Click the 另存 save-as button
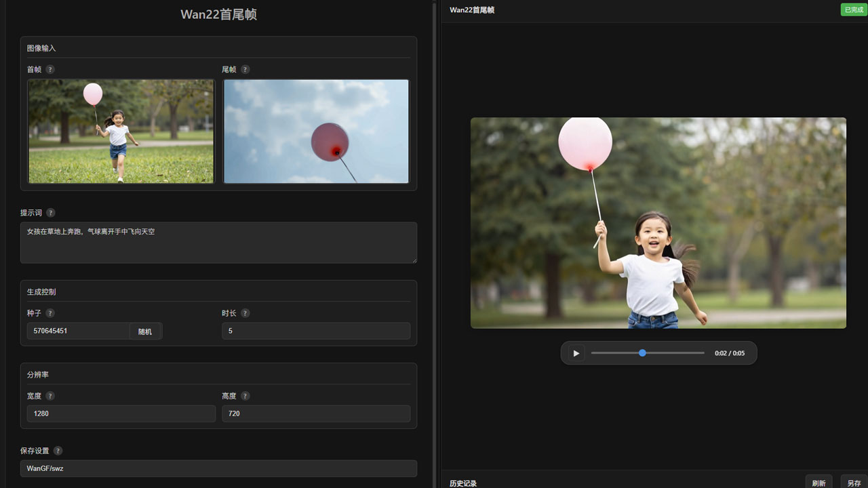The width and height of the screenshot is (868, 488). pos(854,483)
